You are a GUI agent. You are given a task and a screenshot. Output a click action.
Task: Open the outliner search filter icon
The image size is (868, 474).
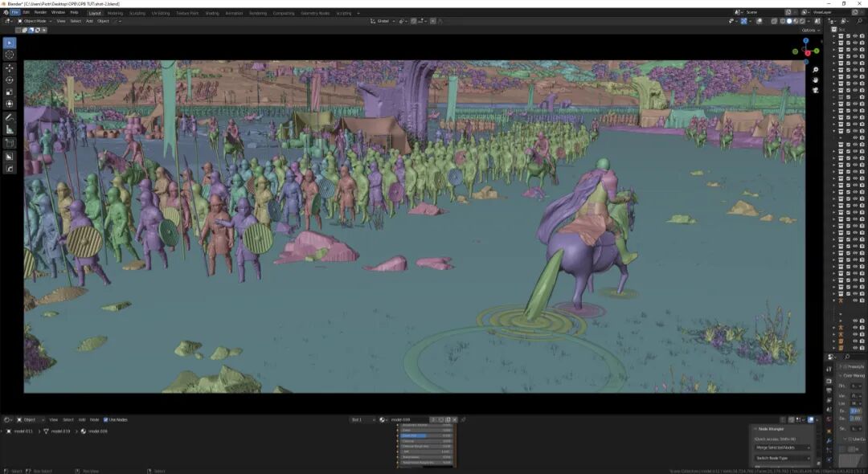tap(859, 21)
